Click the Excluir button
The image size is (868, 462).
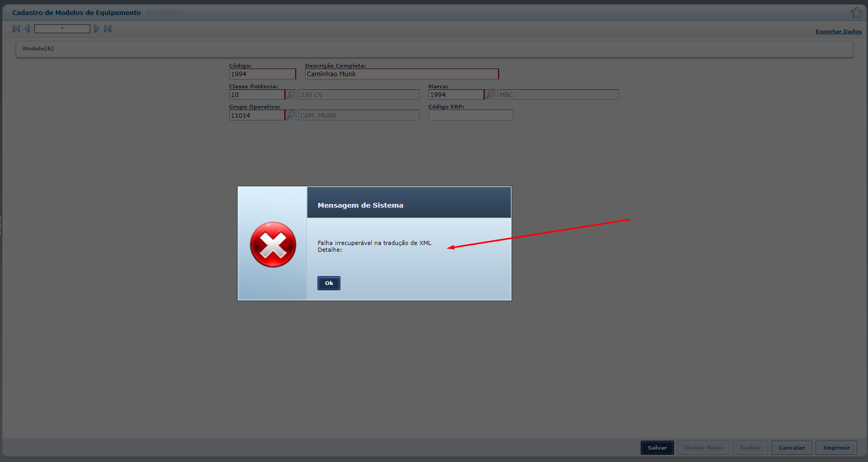tap(750, 447)
